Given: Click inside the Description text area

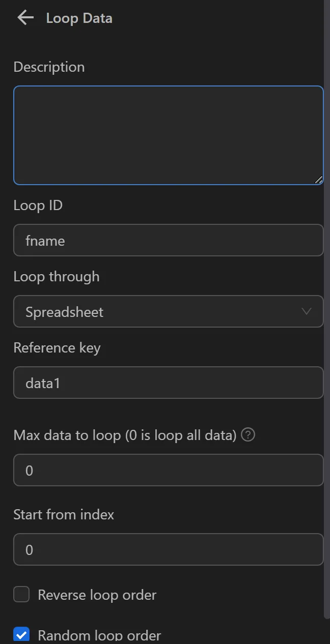Looking at the screenshot, I should pyautogui.click(x=169, y=135).
